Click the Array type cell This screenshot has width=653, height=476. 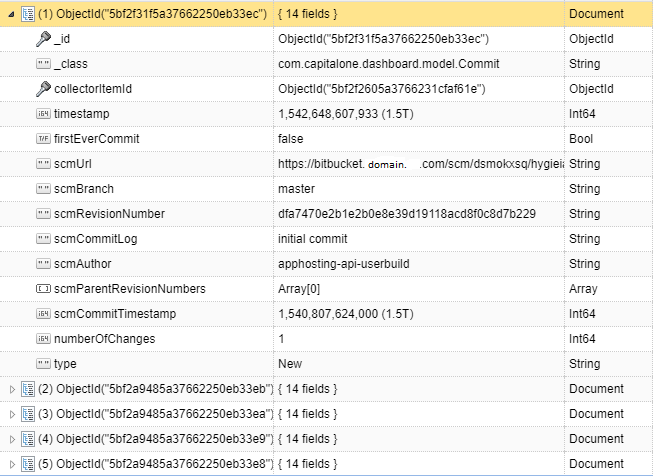click(x=583, y=289)
